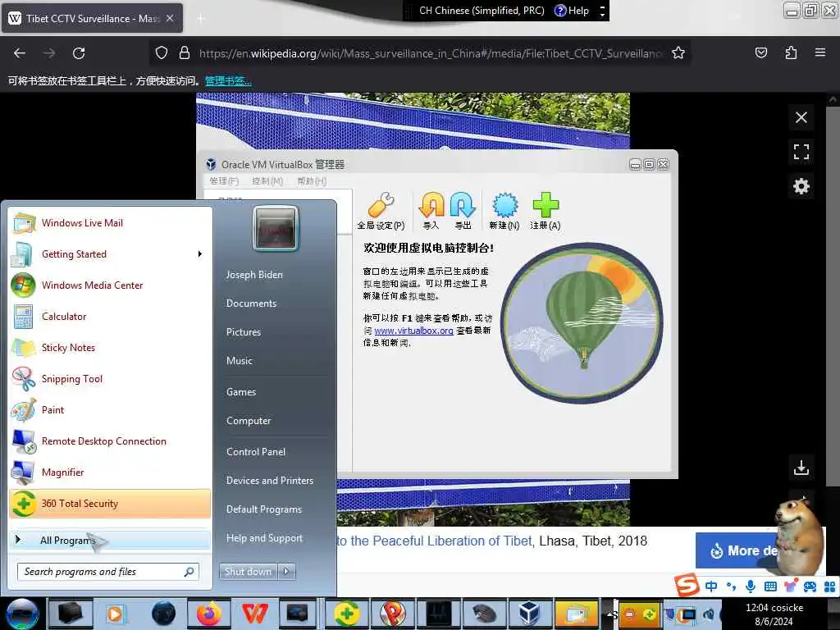Open Shut down options arrow
Viewport: 840px width, 630px height.
click(x=286, y=572)
